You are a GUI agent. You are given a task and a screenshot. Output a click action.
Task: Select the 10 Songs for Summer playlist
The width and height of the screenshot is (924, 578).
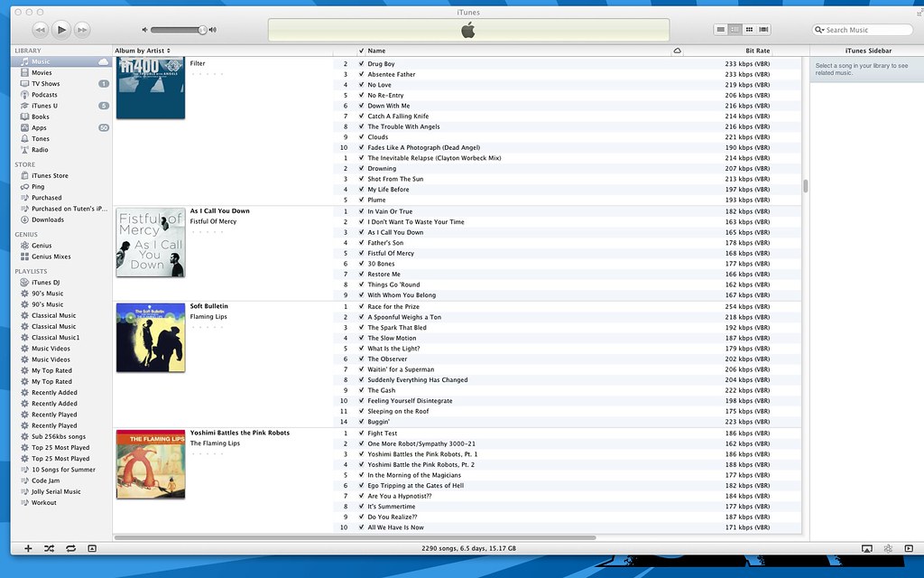coord(63,470)
